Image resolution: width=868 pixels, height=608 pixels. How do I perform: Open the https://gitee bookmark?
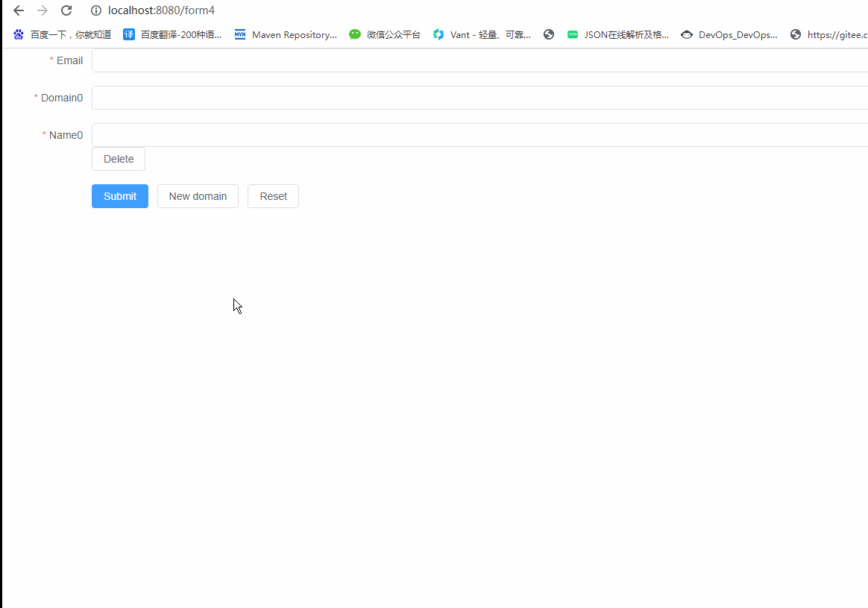[x=829, y=34]
